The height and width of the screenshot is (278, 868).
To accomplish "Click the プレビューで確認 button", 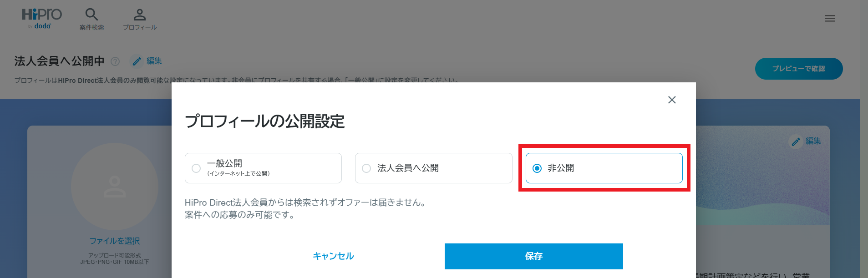I will coord(798,69).
